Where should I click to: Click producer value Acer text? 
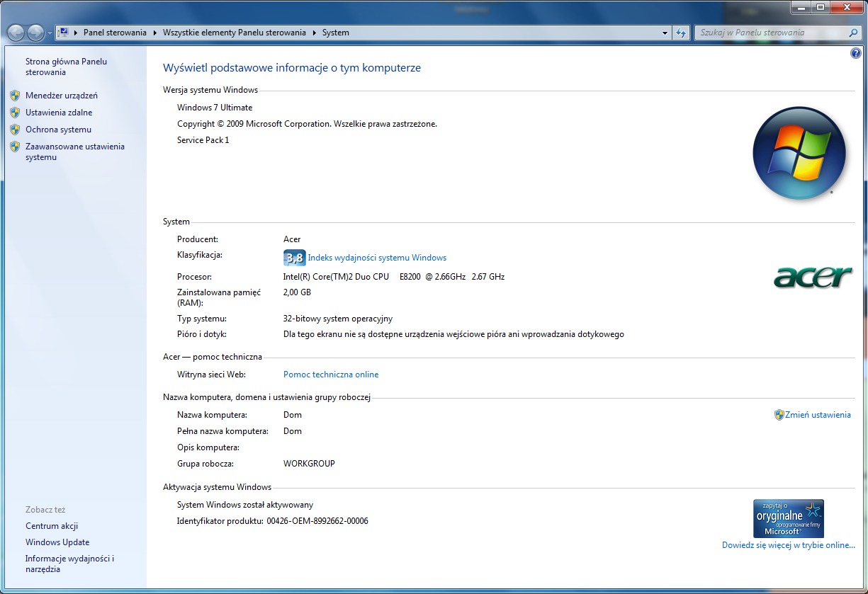292,239
